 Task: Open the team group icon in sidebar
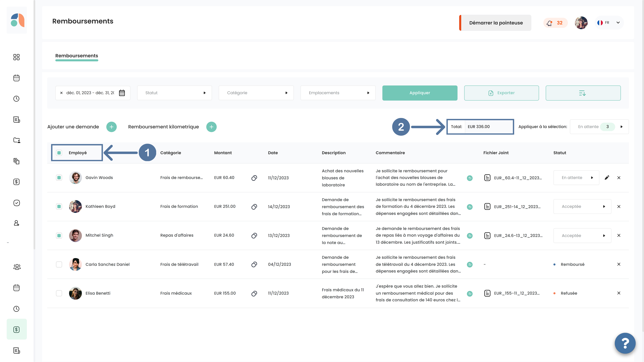[17, 267]
